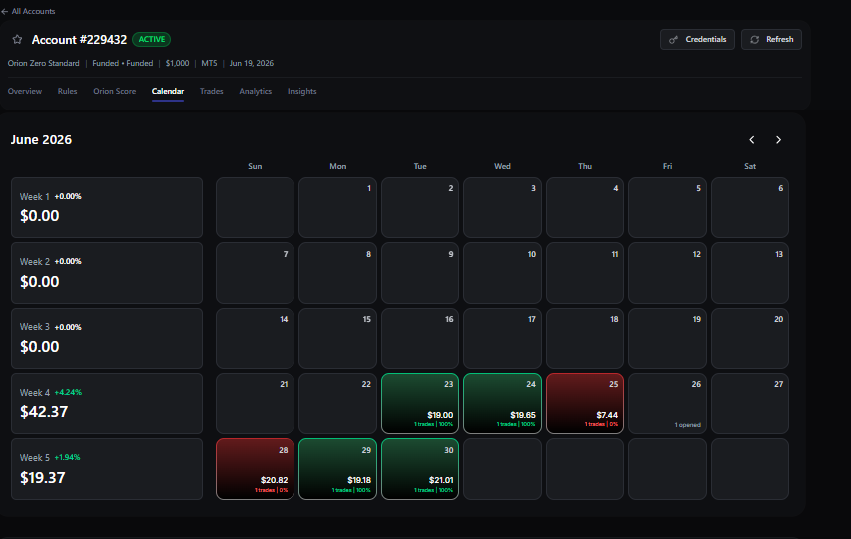Select calendar day 27
The width and height of the screenshot is (851, 539).
(x=750, y=403)
